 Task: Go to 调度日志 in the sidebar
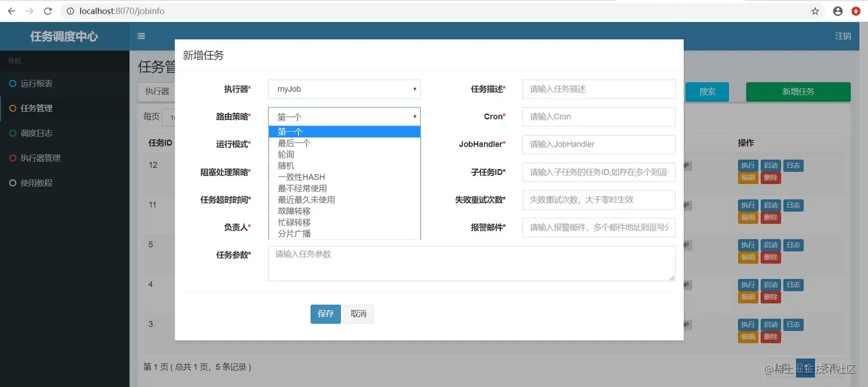click(x=65, y=133)
